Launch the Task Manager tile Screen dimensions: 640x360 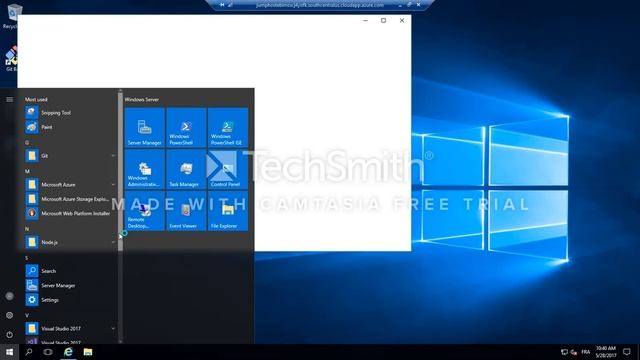coord(186,169)
